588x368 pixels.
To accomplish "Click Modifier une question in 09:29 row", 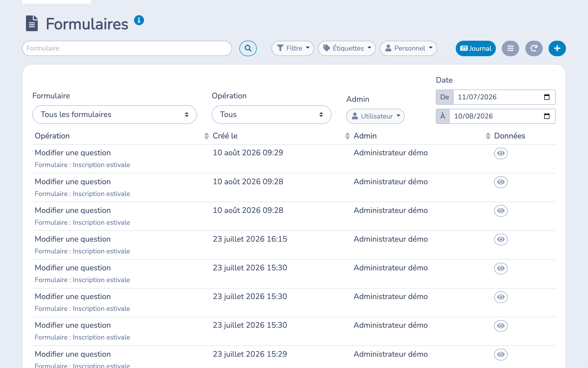I will click(73, 153).
